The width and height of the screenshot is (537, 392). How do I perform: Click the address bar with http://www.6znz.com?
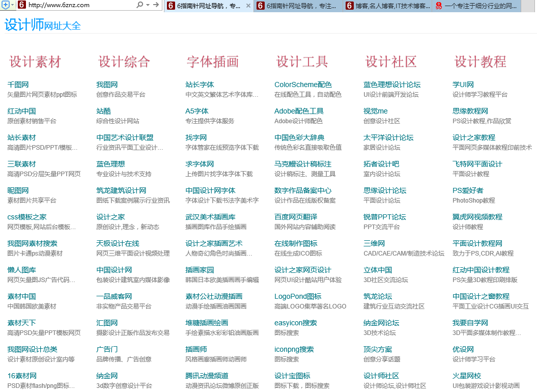point(80,5)
